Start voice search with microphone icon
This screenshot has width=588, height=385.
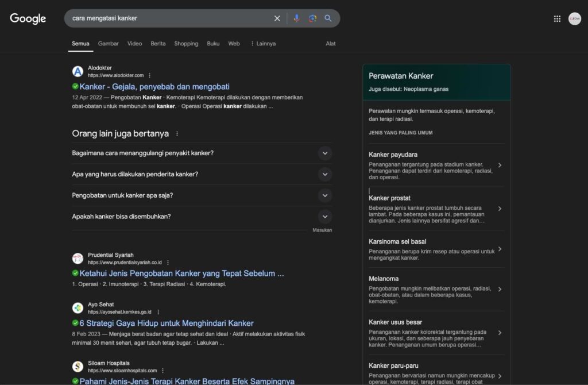(x=297, y=18)
